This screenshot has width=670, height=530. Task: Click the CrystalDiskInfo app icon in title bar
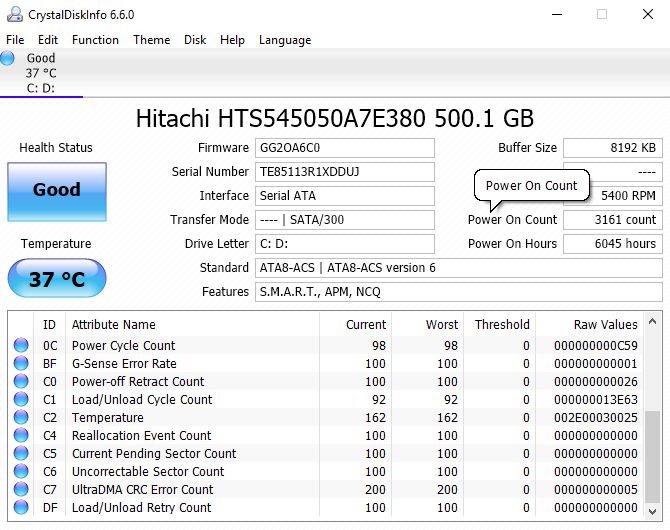click(x=15, y=14)
